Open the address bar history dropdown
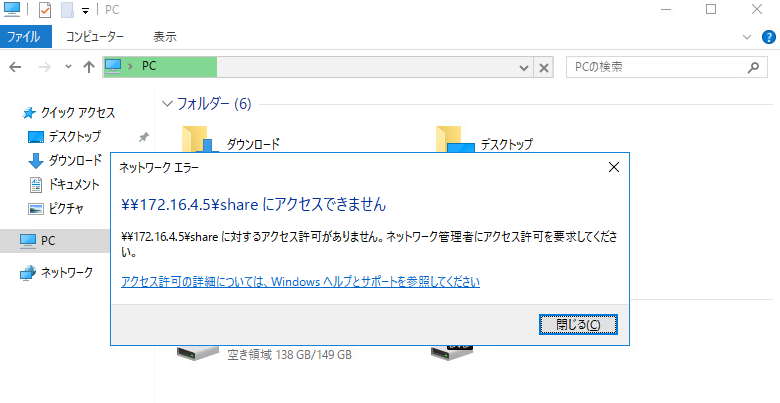 (x=523, y=68)
